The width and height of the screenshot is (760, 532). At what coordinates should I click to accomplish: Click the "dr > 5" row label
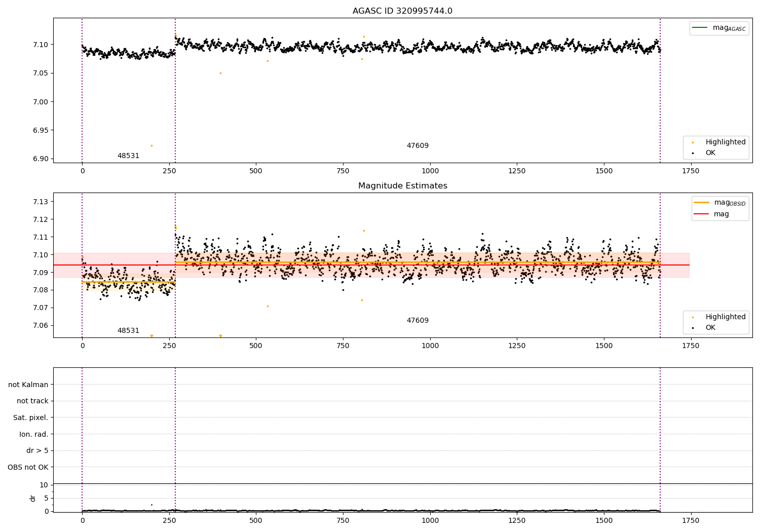(x=37, y=451)
